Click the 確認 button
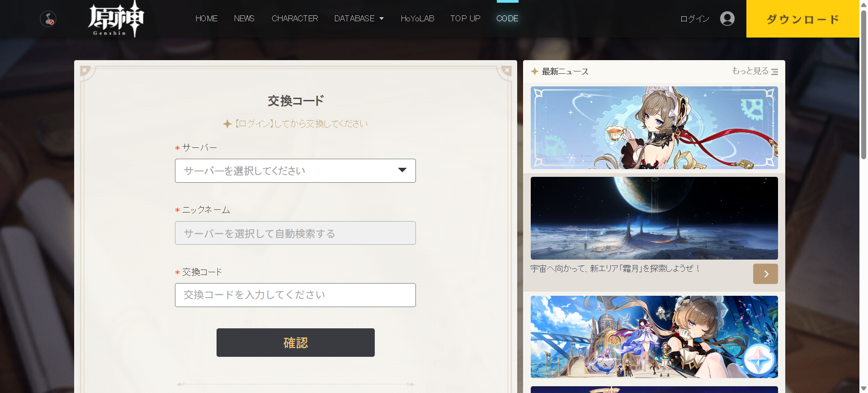 click(295, 342)
